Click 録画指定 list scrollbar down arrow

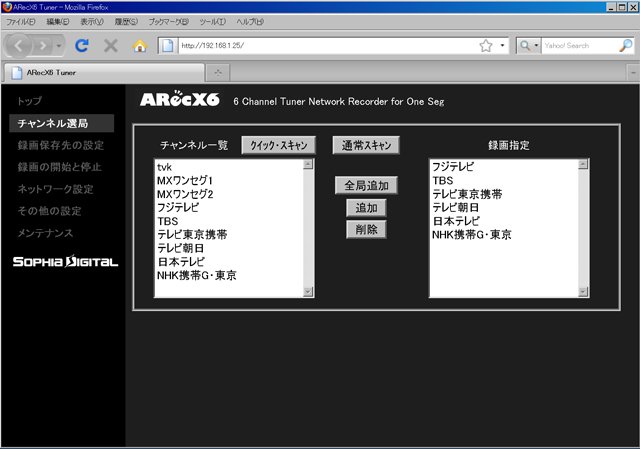pyautogui.click(x=583, y=291)
